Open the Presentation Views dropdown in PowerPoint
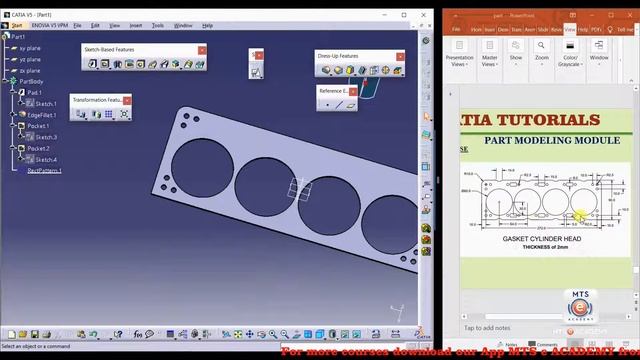The height and width of the screenshot is (360, 640). pos(460,54)
